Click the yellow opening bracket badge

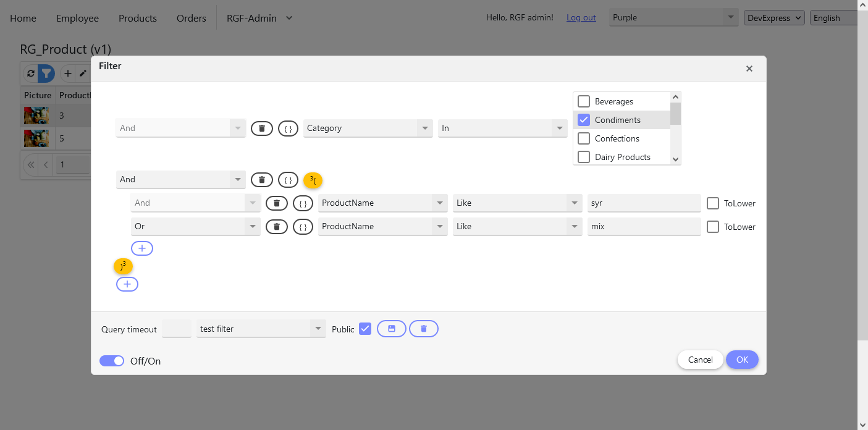313,180
